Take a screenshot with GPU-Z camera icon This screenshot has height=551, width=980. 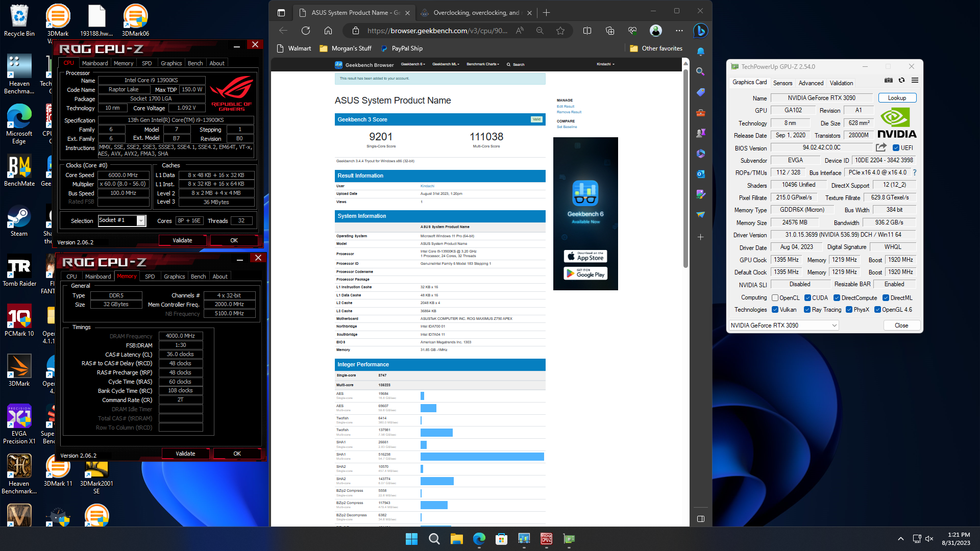[889, 81]
